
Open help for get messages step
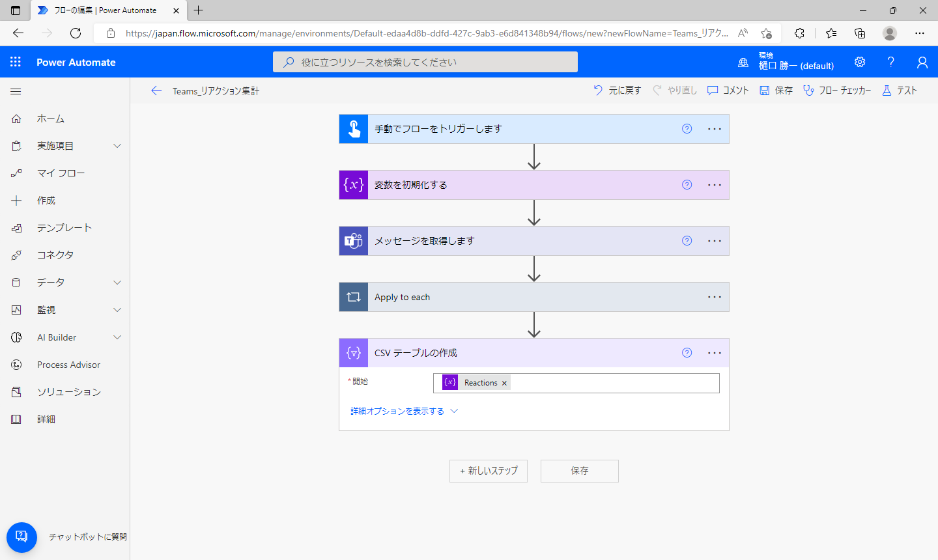click(687, 241)
